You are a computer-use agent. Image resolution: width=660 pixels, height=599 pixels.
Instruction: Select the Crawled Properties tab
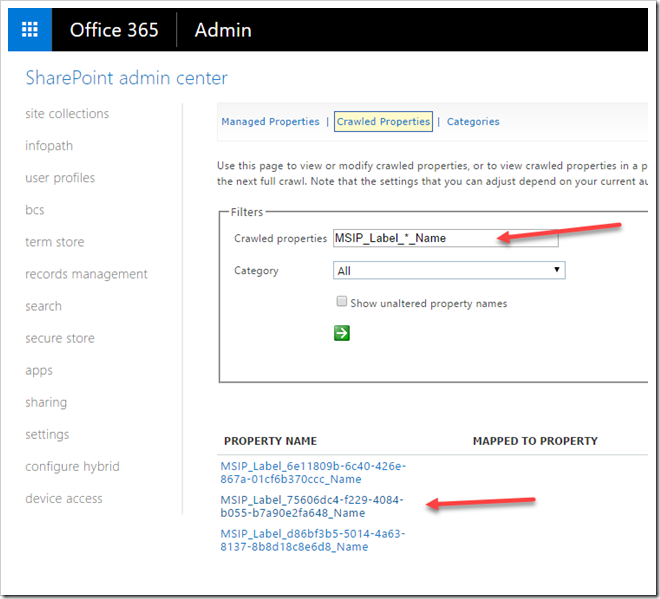[383, 122]
